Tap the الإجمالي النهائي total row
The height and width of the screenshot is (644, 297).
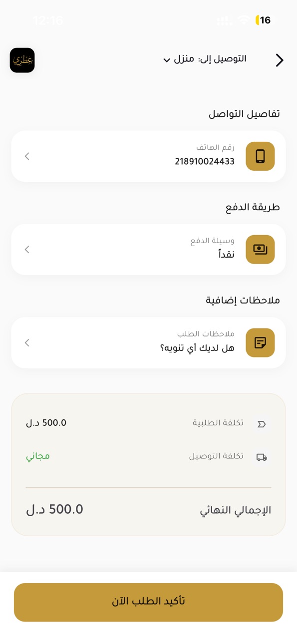(x=148, y=510)
